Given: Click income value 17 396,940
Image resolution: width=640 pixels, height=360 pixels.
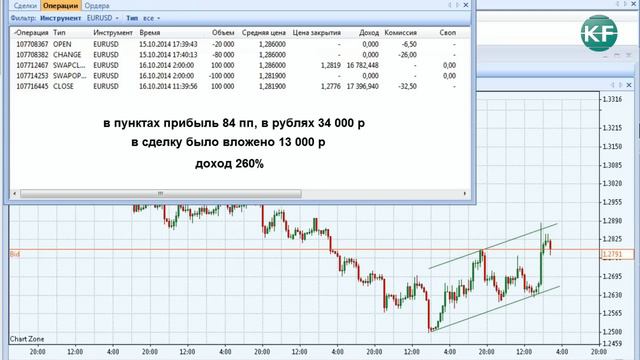Looking at the screenshot, I should (x=362, y=87).
